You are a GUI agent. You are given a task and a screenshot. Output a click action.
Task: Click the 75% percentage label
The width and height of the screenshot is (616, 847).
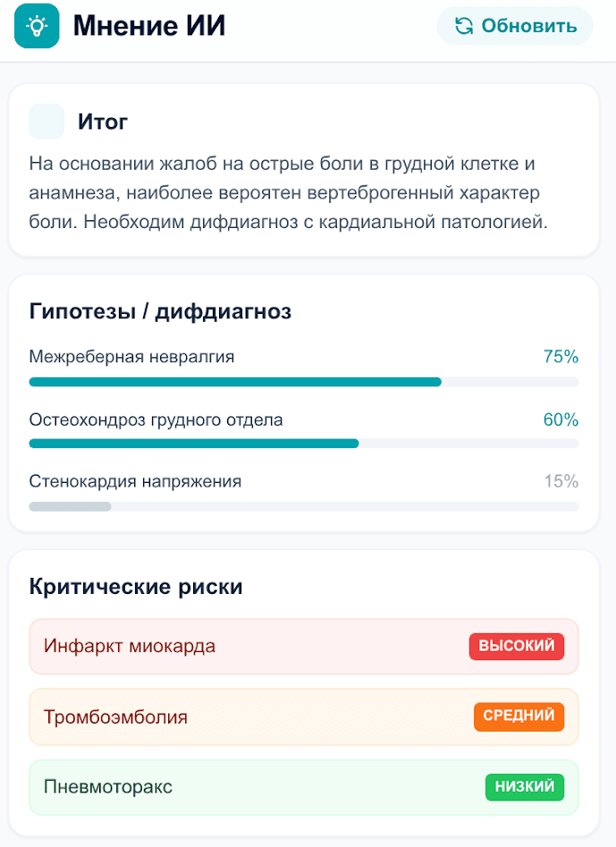563,356
